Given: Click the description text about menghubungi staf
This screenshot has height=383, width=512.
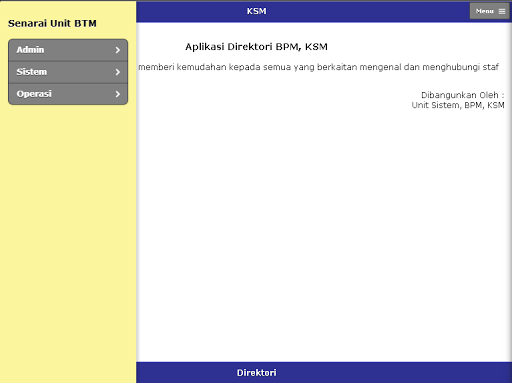Looking at the screenshot, I should [x=318, y=67].
